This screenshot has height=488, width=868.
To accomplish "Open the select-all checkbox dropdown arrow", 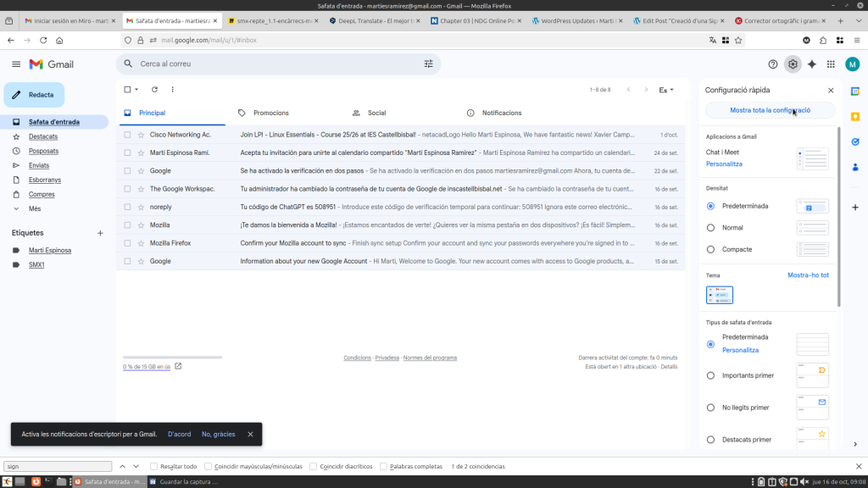I will pyautogui.click(x=137, y=89).
